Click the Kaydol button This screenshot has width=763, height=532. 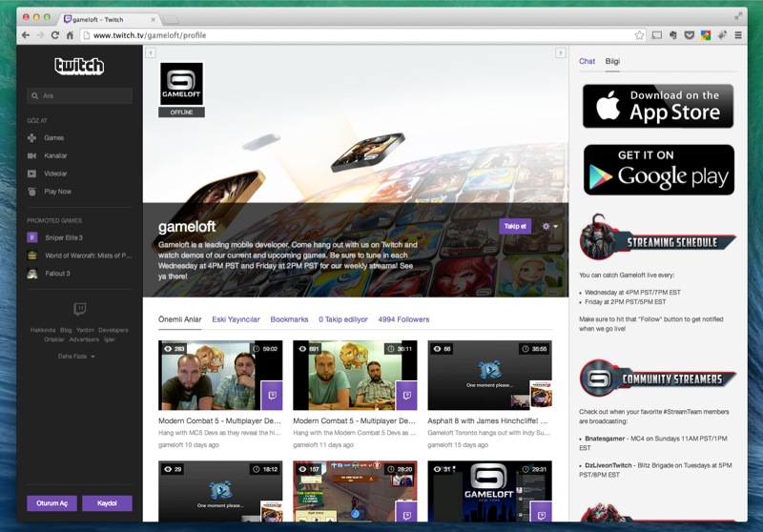click(107, 503)
